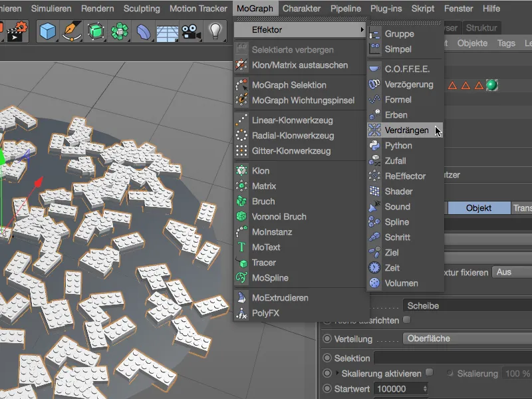
Task: Enable the Klone ausrichten checkbox
Action: [407, 320]
